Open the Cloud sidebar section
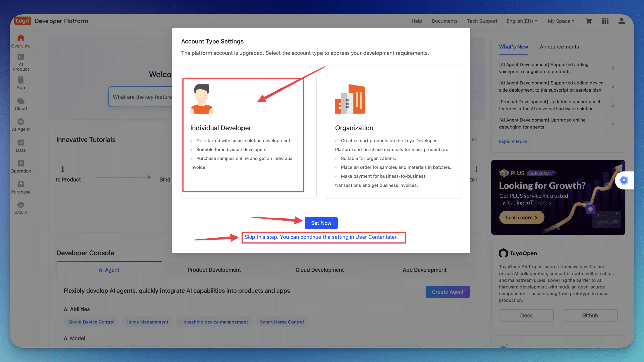The image size is (644, 362). click(21, 104)
